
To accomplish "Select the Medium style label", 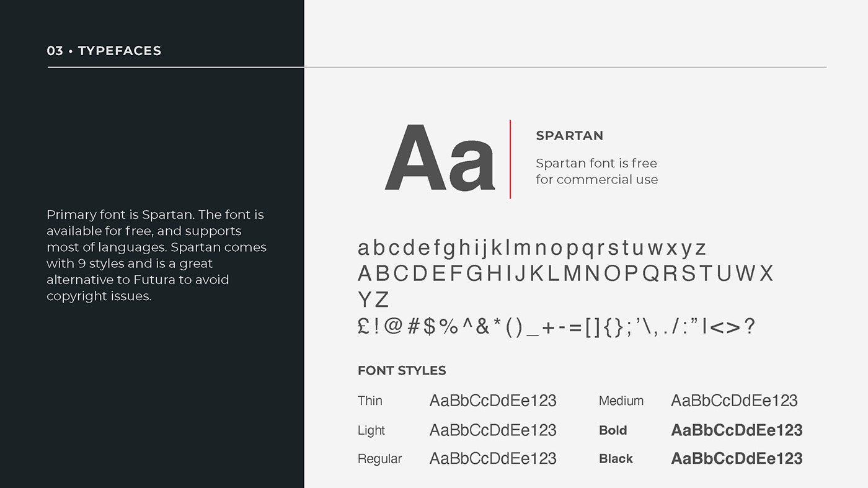I will [x=621, y=401].
